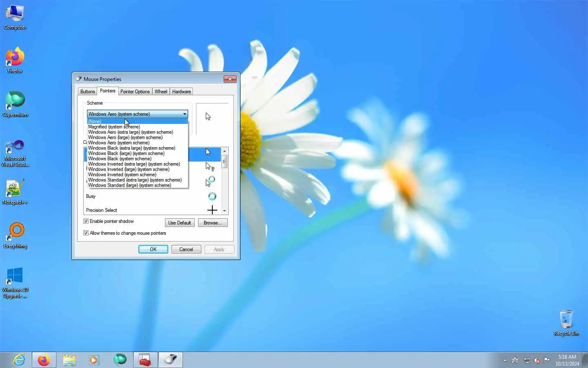Open Supermium from the taskbar

point(120,360)
